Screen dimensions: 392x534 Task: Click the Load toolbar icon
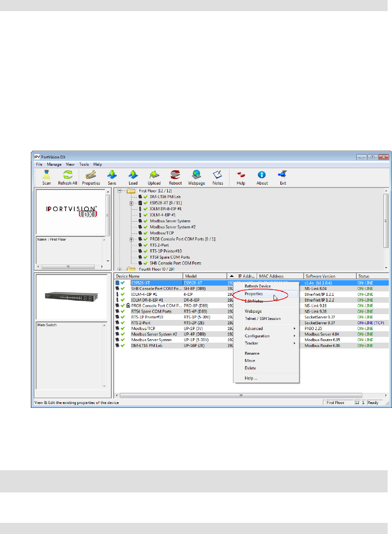(x=133, y=177)
